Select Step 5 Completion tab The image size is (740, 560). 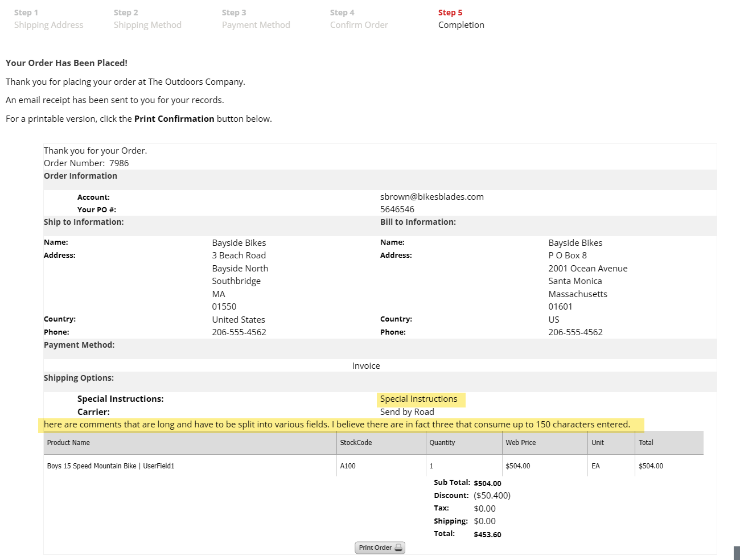coord(461,19)
